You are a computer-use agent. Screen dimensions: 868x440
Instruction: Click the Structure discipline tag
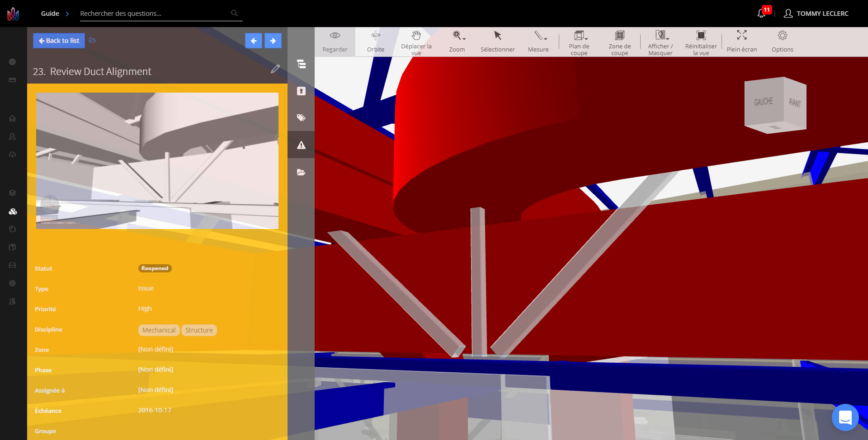pyautogui.click(x=199, y=330)
